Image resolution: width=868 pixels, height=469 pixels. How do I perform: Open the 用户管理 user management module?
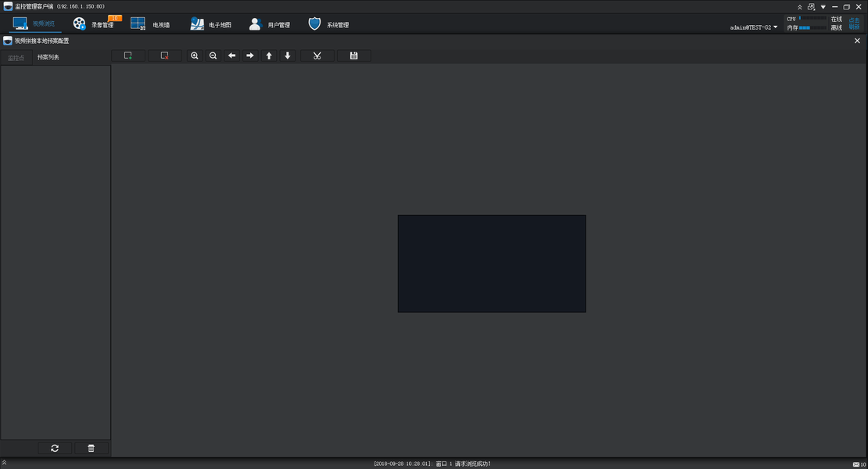[x=269, y=24]
